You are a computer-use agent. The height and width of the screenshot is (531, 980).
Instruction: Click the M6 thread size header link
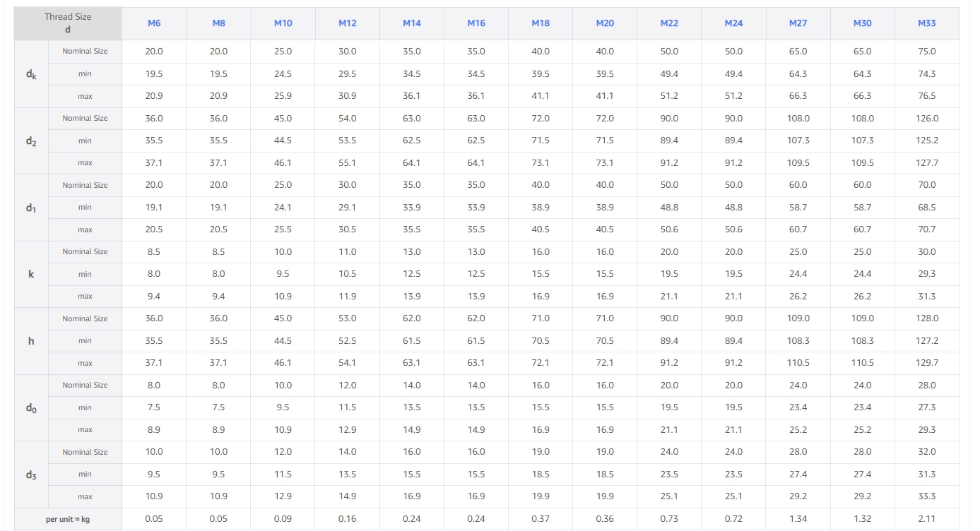point(154,23)
